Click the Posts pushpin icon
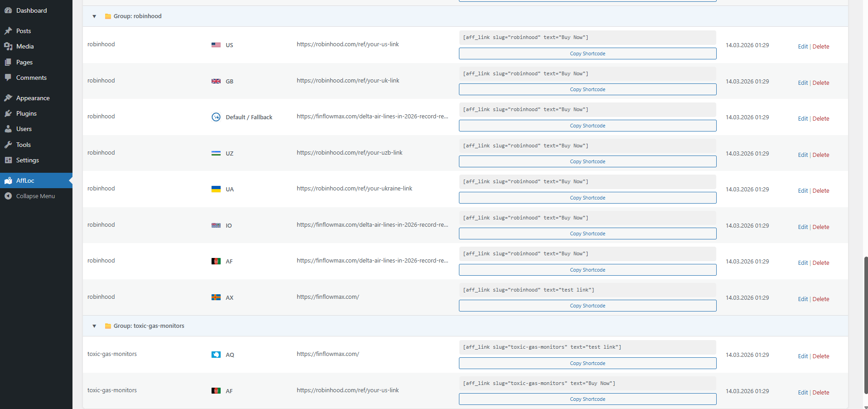 8,31
